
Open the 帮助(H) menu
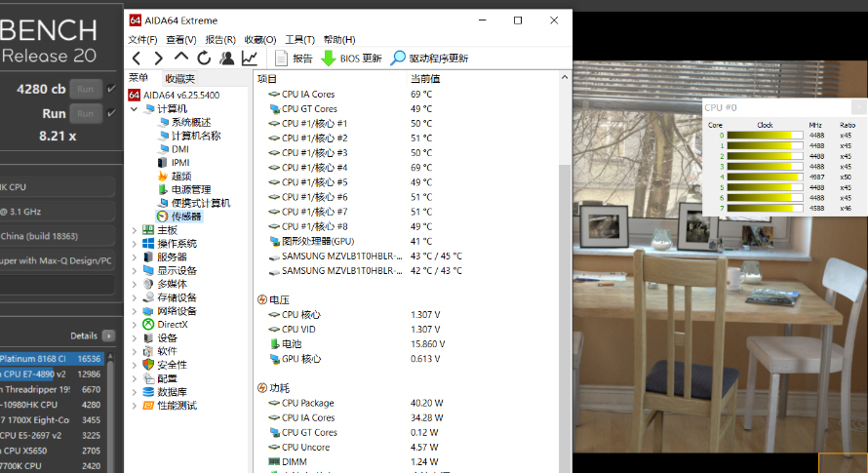click(339, 39)
